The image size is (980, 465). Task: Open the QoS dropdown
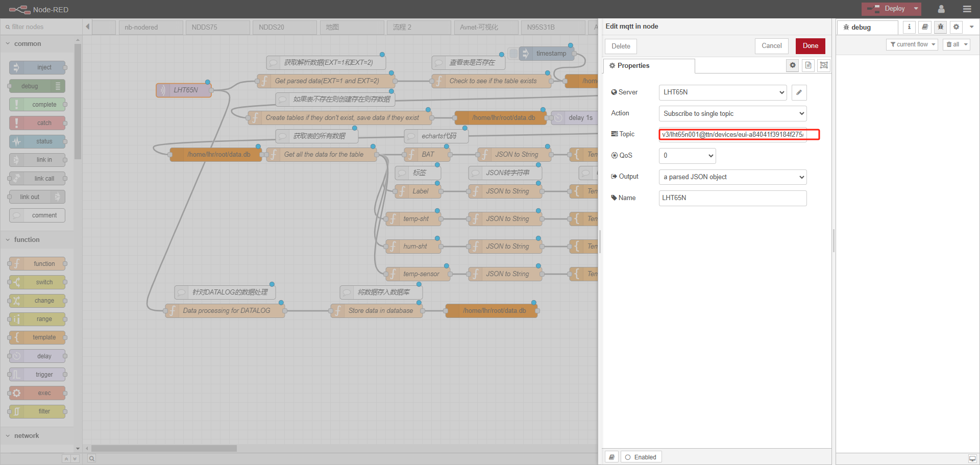coord(688,156)
